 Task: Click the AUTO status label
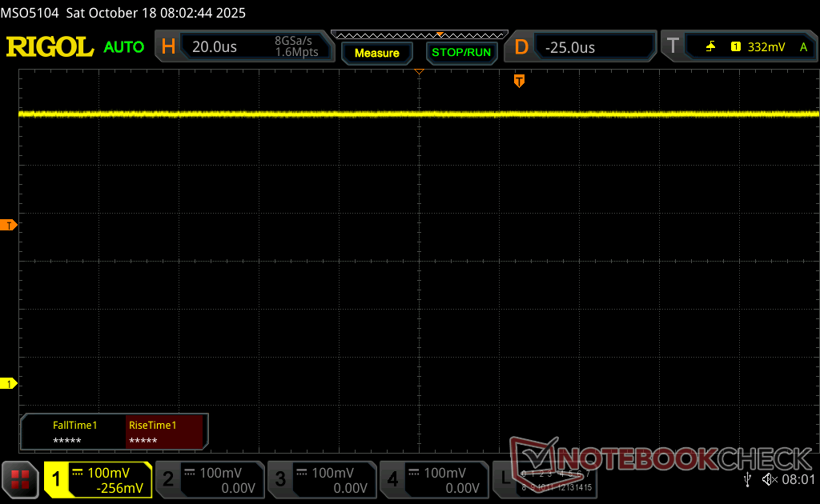click(x=124, y=47)
